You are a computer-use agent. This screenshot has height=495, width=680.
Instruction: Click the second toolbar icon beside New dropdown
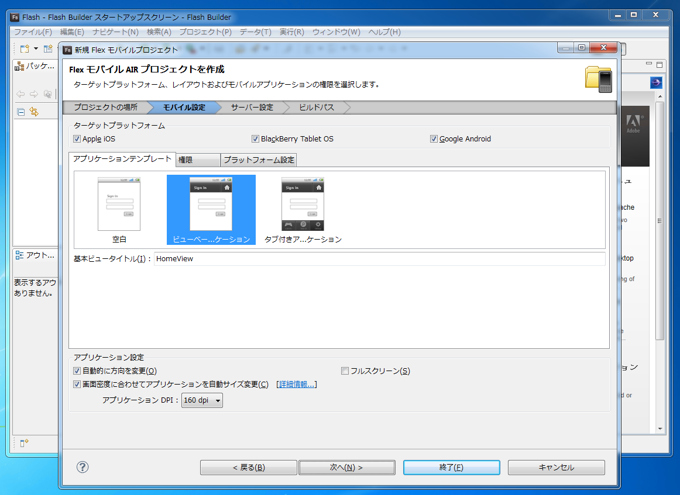(48, 49)
